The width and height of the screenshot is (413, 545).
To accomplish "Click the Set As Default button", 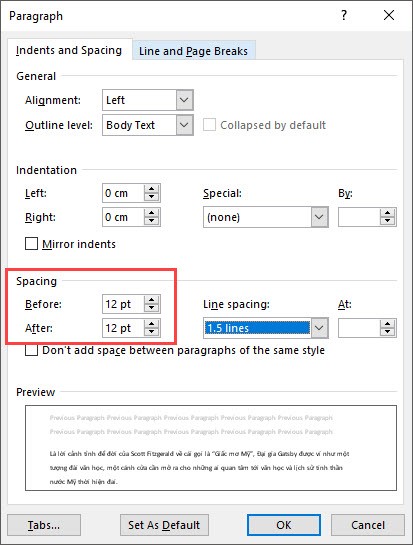I will (164, 525).
